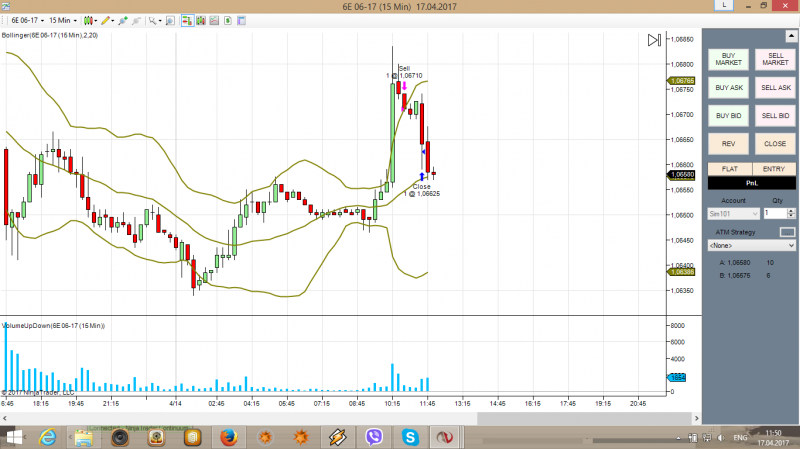The width and height of the screenshot is (800, 449).
Task: Click the Sell 1 @ 1,06710 execution label
Action: (x=404, y=72)
